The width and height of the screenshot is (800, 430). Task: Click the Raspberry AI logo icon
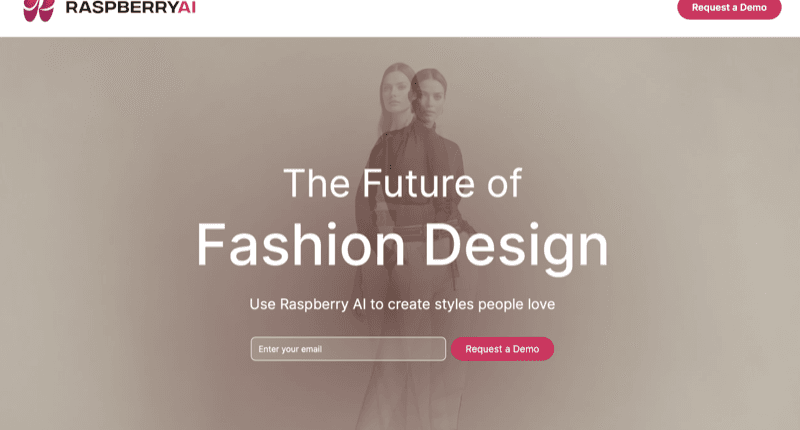(x=39, y=9)
